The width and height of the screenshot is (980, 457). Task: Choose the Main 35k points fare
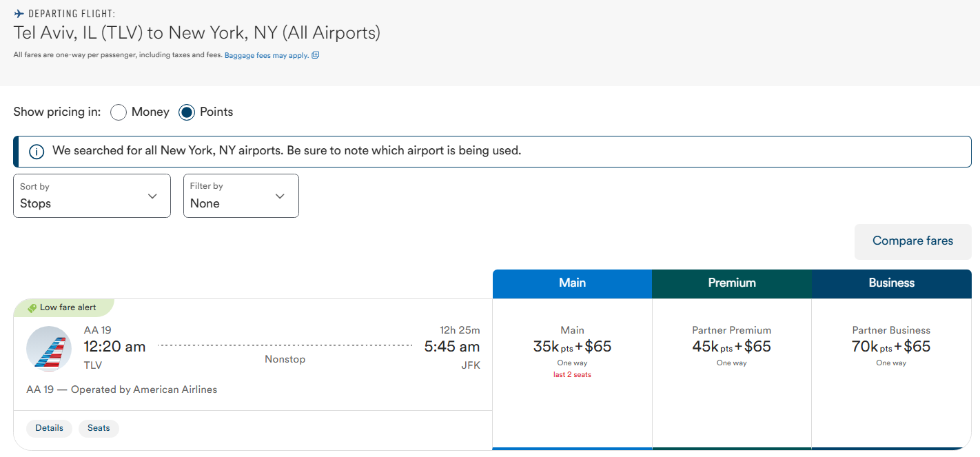[572, 347]
